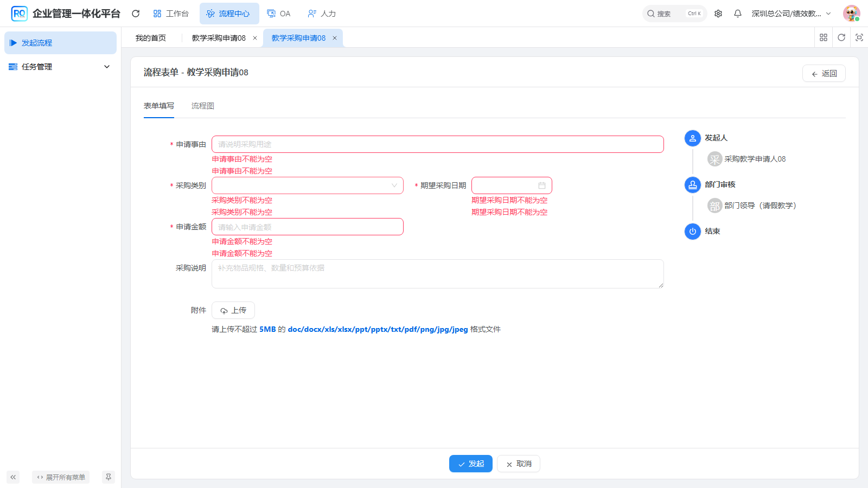Click the 申请事由 input field
Viewport: 868px width, 488px height.
pyautogui.click(x=438, y=144)
